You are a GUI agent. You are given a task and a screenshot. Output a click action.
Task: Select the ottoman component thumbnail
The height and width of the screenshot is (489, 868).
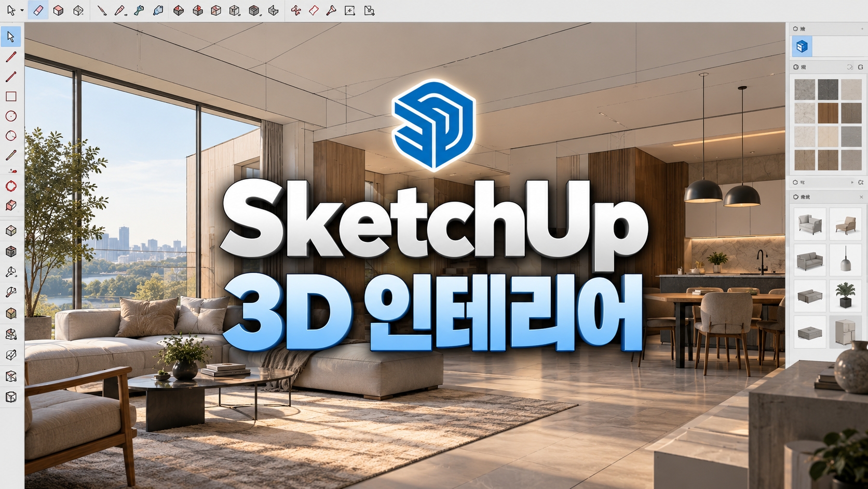[x=810, y=332]
